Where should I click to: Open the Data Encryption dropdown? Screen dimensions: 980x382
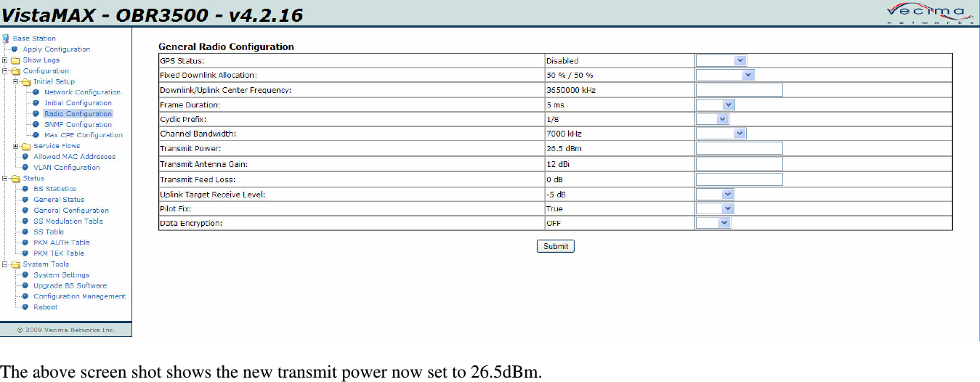[713, 224]
